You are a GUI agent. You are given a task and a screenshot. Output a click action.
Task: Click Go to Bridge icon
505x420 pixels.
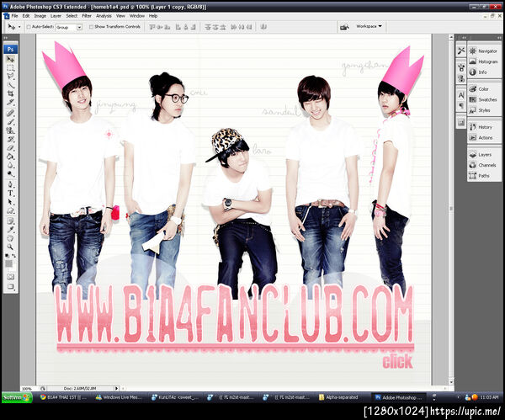344,27
